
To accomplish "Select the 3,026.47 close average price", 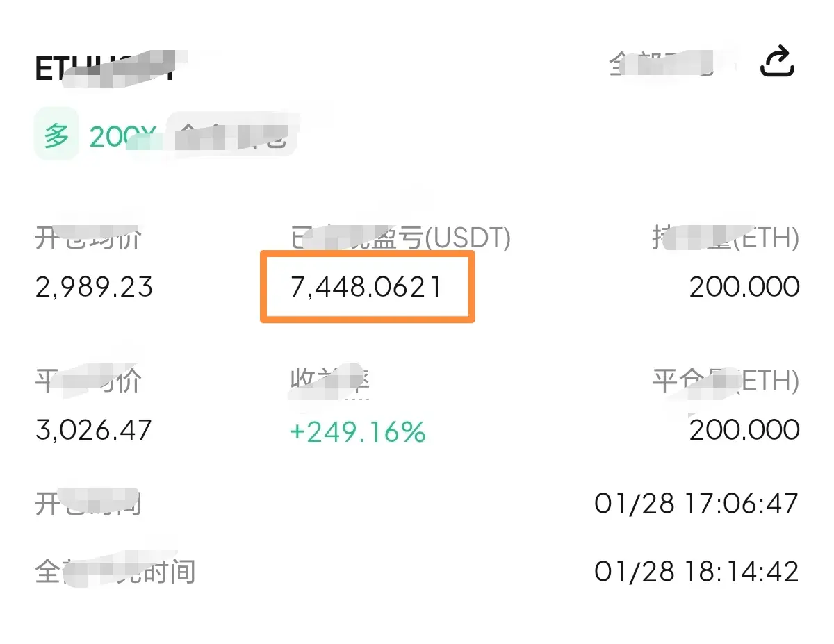I will 93,429.
